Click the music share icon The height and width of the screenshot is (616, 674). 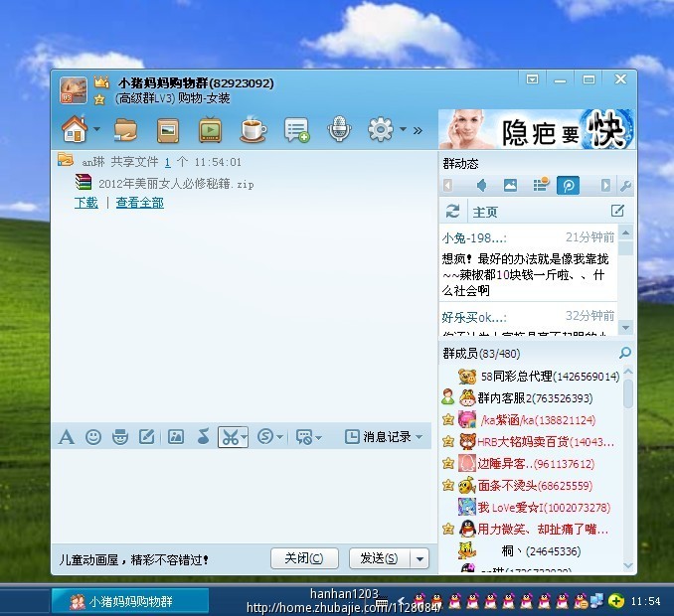click(203, 436)
